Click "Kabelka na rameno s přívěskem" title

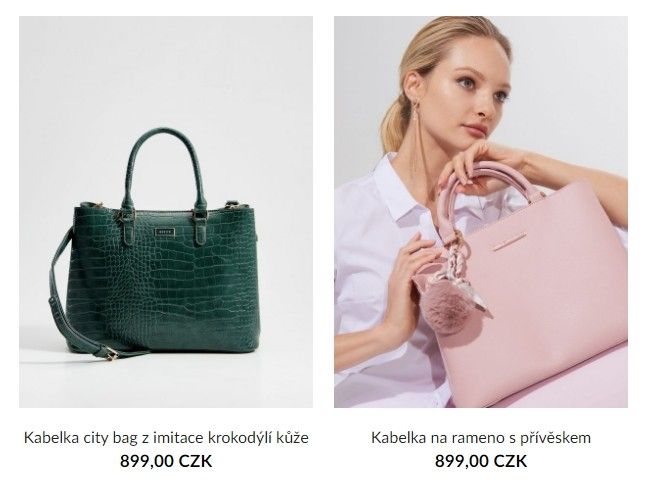point(481,438)
